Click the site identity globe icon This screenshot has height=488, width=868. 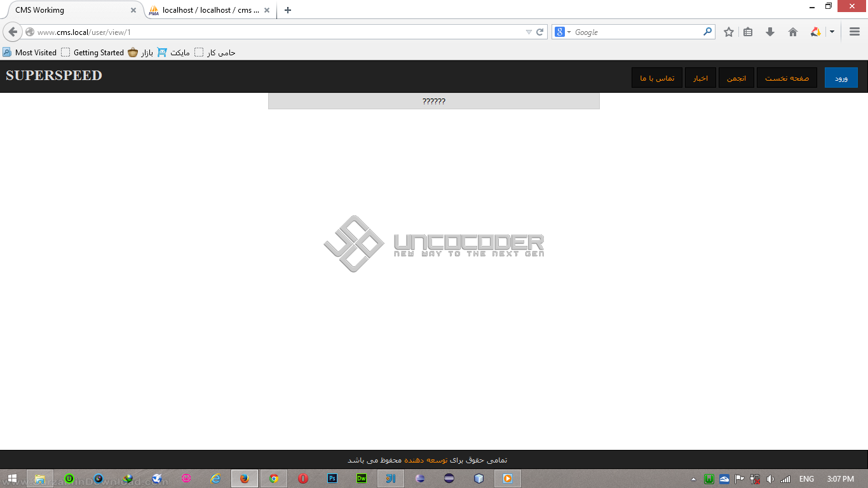click(x=29, y=32)
